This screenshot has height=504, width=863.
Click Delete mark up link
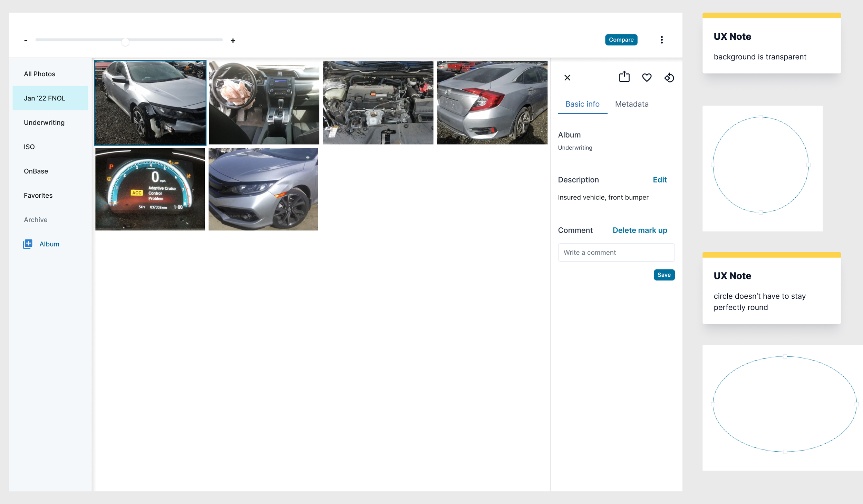point(640,230)
